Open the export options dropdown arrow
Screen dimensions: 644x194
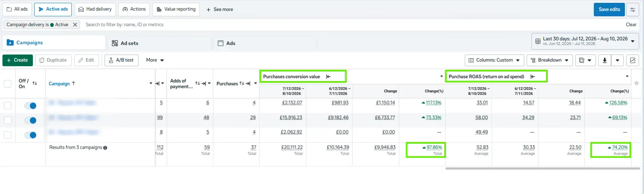(x=617, y=60)
